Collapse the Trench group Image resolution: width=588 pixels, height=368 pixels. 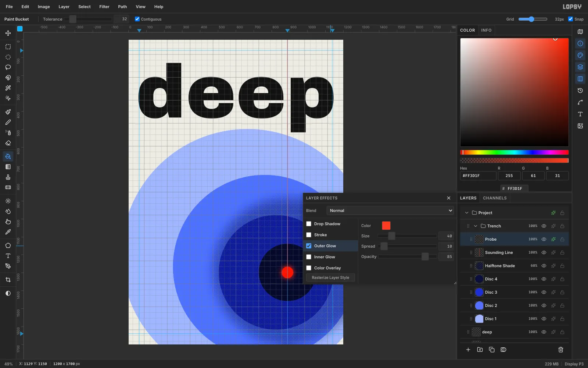pos(476,226)
